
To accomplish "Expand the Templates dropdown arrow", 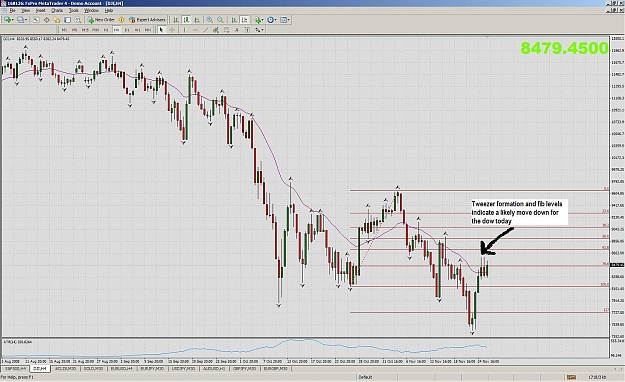I will 289,20.
